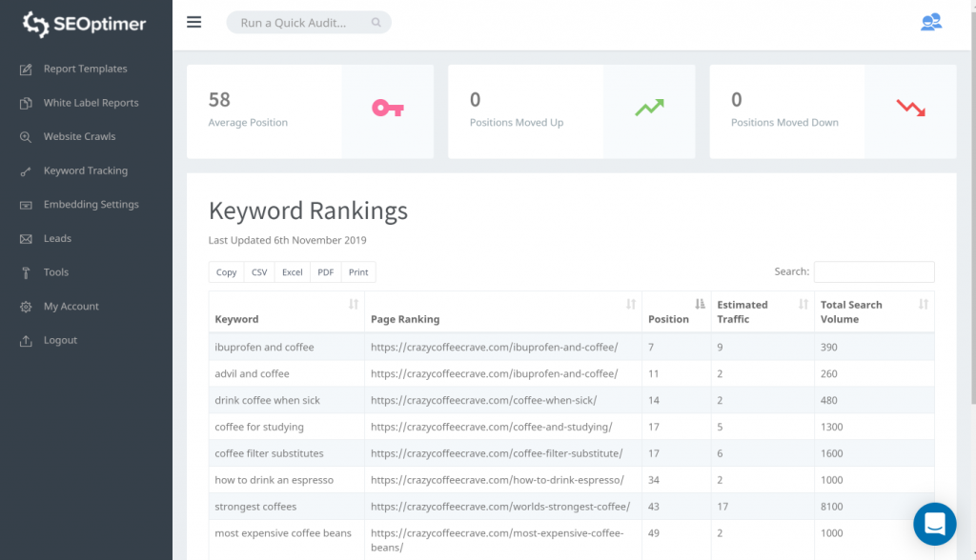976x560 pixels.
Task: Select Logout from the sidebar
Action: coord(60,340)
